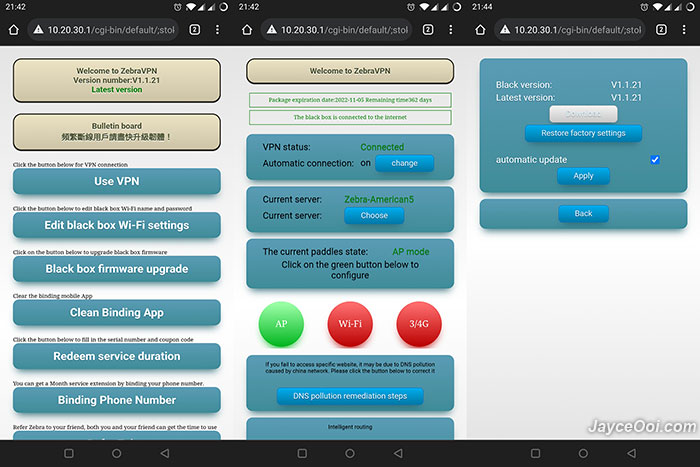Tap Android back triangle on left phone

coord(165,454)
